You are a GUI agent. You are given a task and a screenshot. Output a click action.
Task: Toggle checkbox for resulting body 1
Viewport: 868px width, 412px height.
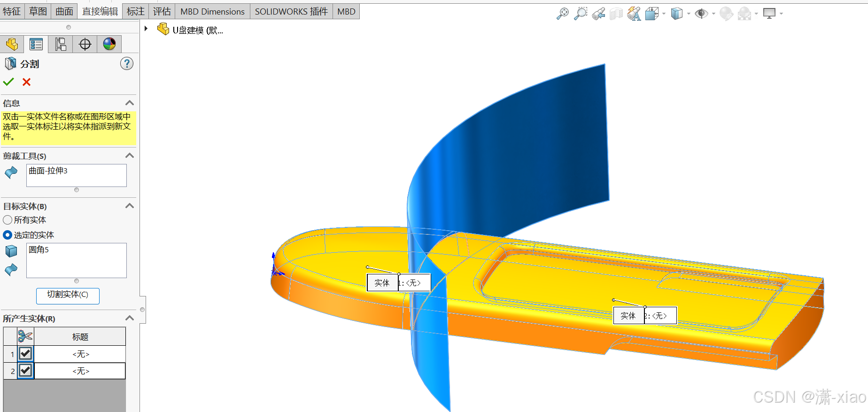point(25,353)
